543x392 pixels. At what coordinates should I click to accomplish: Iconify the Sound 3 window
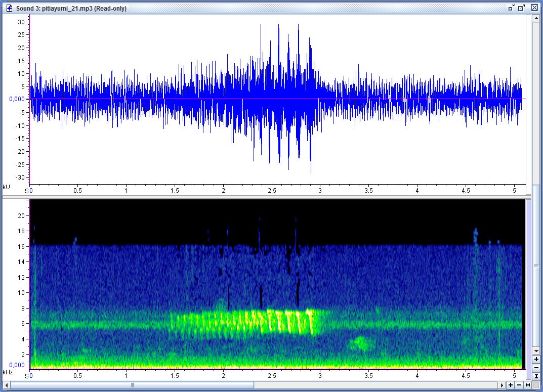click(x=512, y=8)
